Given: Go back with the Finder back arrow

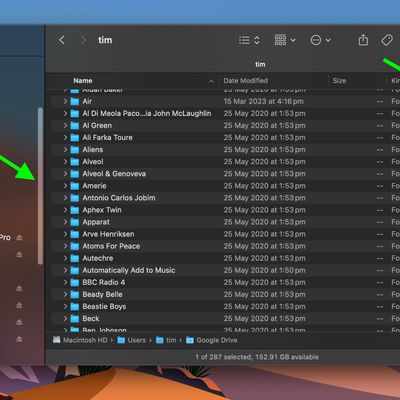Looking at the screenshot, I should [62, 40].
